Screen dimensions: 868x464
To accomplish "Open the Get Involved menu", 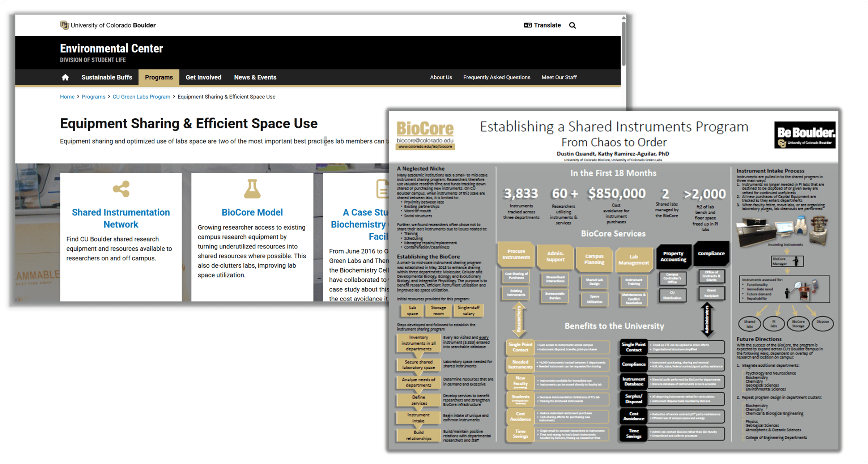I will [203, 77].
